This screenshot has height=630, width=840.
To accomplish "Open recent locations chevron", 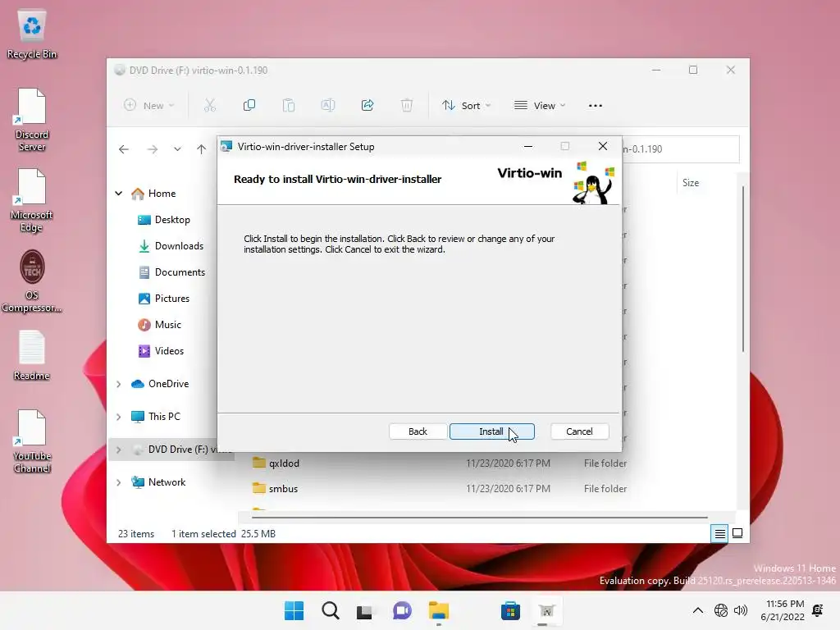I will point(177,149).
